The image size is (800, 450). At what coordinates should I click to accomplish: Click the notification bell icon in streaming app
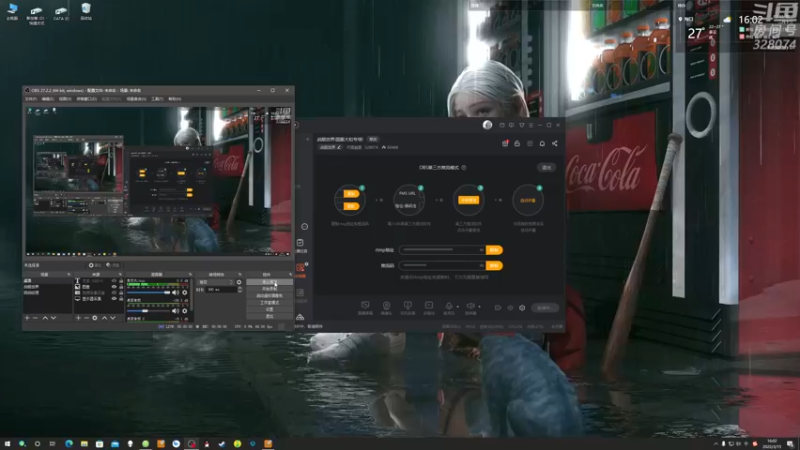(542, 144)
